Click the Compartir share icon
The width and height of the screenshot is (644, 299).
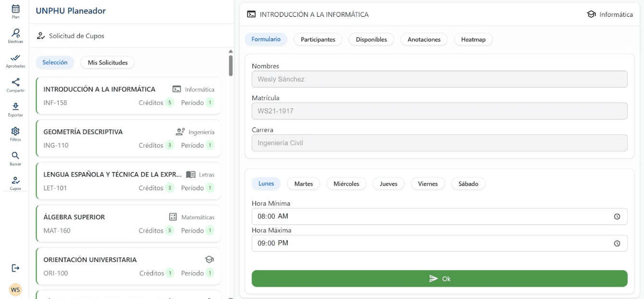15,82
